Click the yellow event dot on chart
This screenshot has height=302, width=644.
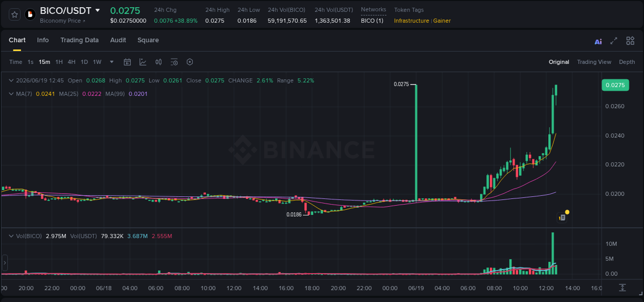tap(567, 212)
